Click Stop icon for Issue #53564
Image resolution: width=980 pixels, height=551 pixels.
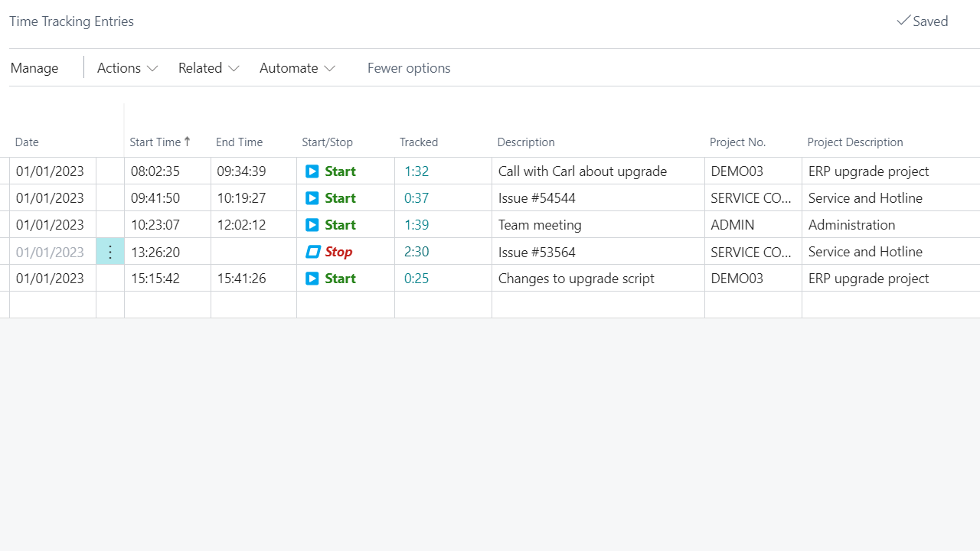click(313, 252)
